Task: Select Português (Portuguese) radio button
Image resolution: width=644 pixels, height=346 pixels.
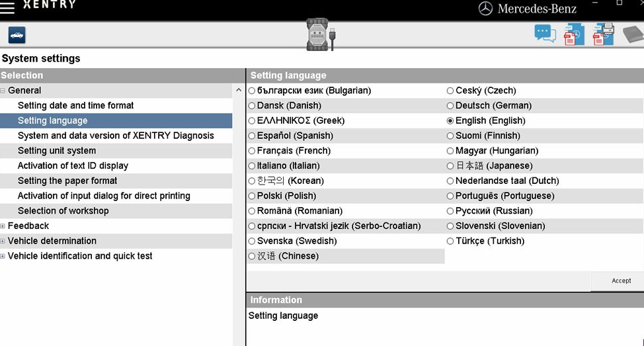Action: [450, 196]
